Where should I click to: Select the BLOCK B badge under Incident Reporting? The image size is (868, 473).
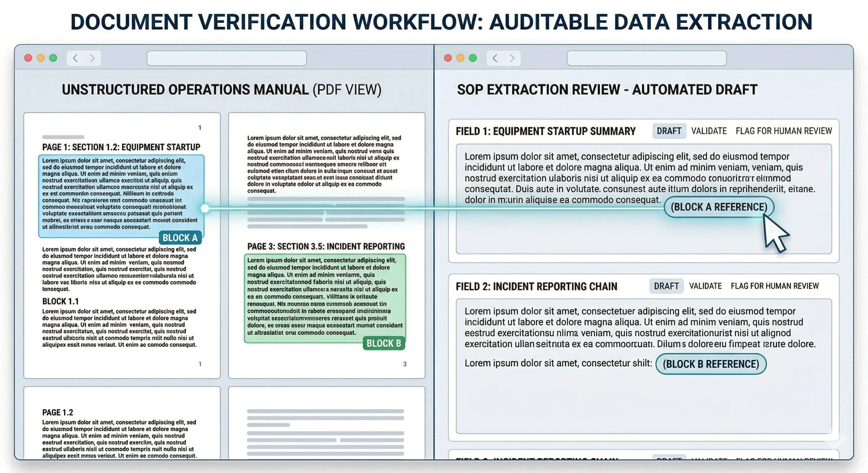click(x=384, y=343)
